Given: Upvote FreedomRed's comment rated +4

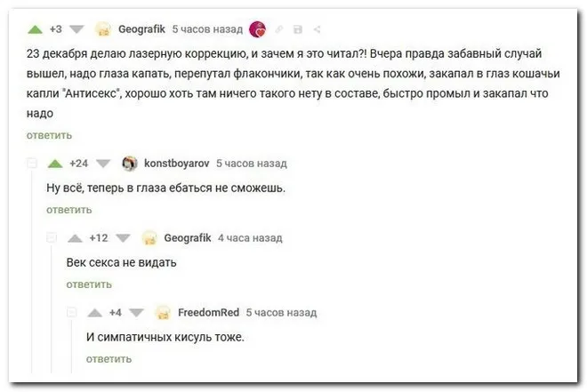Looking at the screenshot, I should point(94,313).
